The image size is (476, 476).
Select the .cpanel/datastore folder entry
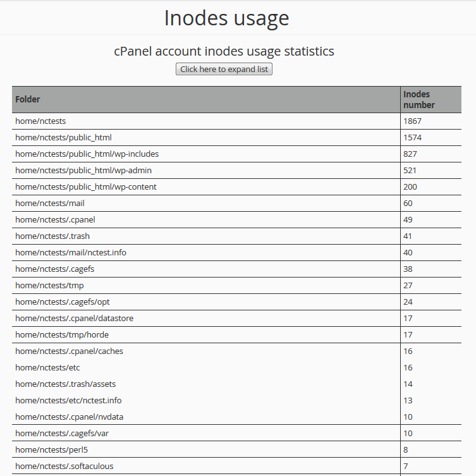pyautogui.click(x=237, y=318)
